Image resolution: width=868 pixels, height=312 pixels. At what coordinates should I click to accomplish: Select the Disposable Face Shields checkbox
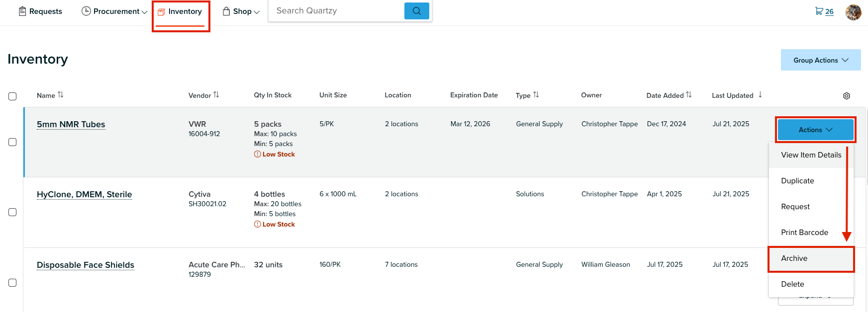(x=12, y=283)
